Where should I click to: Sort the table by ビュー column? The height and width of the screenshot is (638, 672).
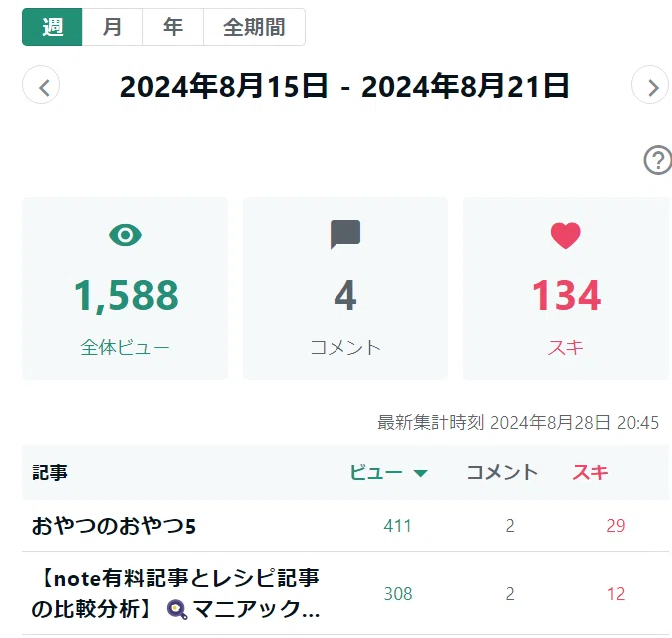click(376, 472)
